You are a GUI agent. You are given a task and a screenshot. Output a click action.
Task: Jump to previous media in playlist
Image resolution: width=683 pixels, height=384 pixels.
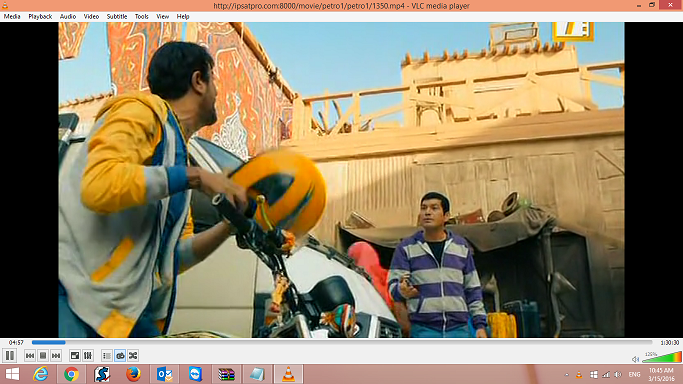pos(30,356)
